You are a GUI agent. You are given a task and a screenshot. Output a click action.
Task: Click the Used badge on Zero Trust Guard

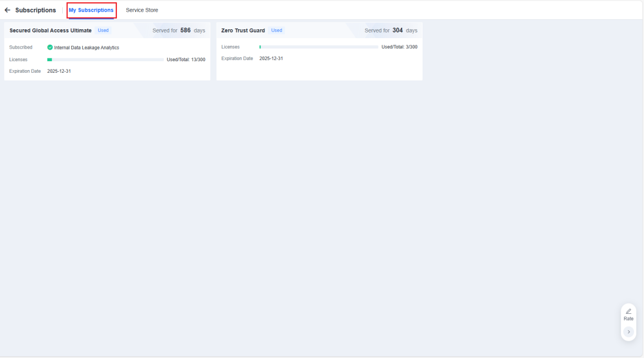point(277,30)
